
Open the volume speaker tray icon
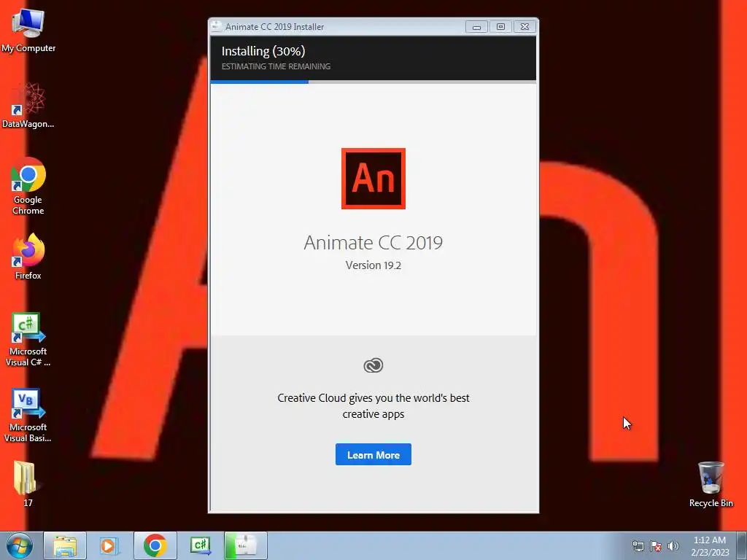click(x=673, y=546)
